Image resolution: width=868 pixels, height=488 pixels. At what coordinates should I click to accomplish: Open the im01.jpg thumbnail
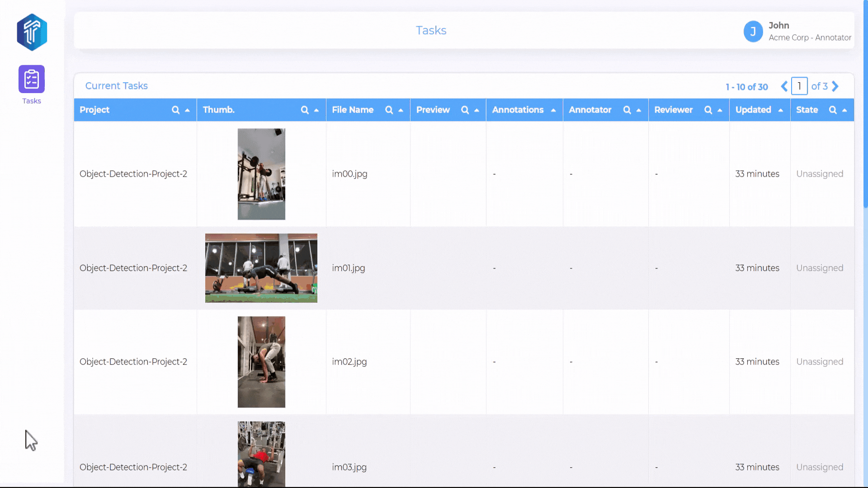point(261,268)
